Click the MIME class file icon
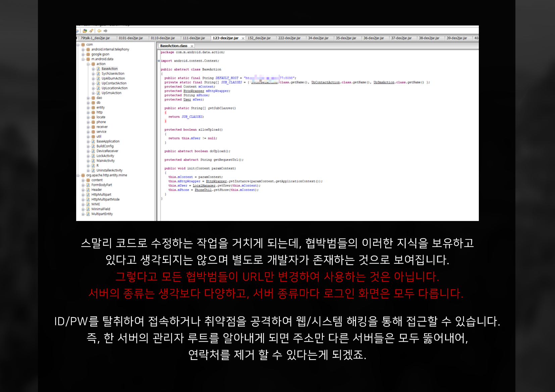 coord(88,204)
